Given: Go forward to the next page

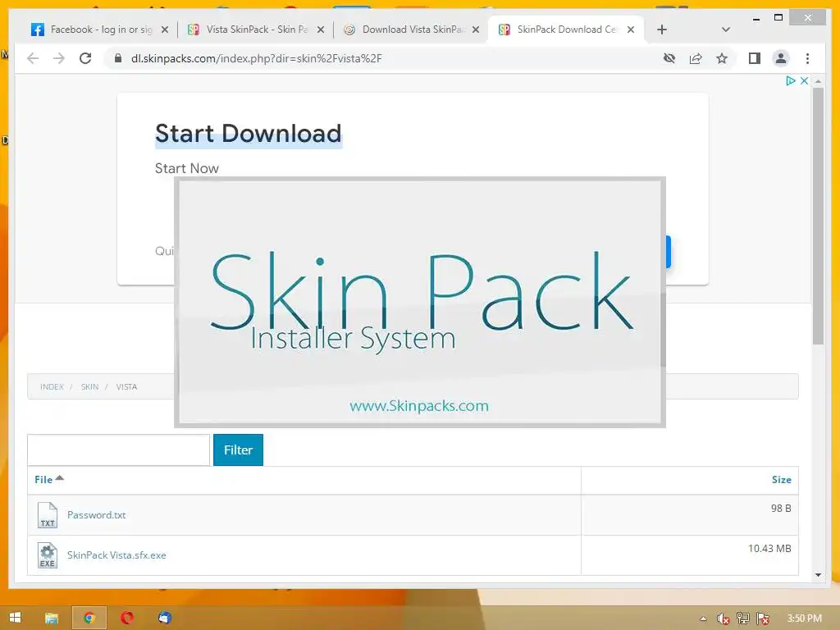Looking at the screenshot, I should click(x=59, y=58).
